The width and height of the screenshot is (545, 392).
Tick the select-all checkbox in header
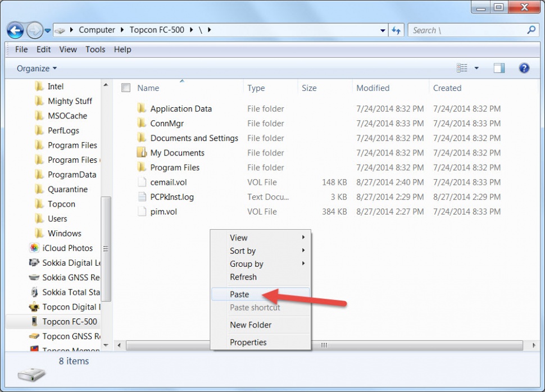126,88
